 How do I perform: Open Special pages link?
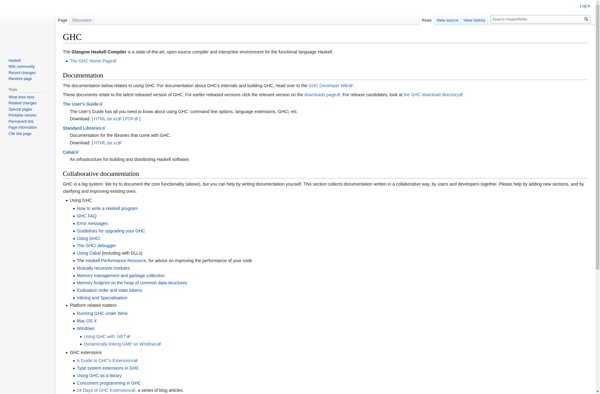tap(20, 109)
